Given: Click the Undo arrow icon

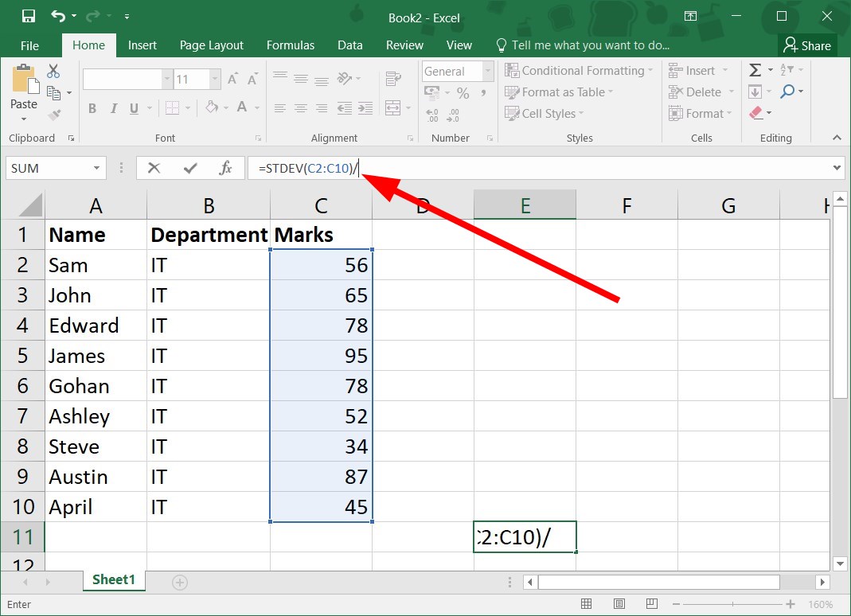Looking at the screenshot, I should point(58,16).
